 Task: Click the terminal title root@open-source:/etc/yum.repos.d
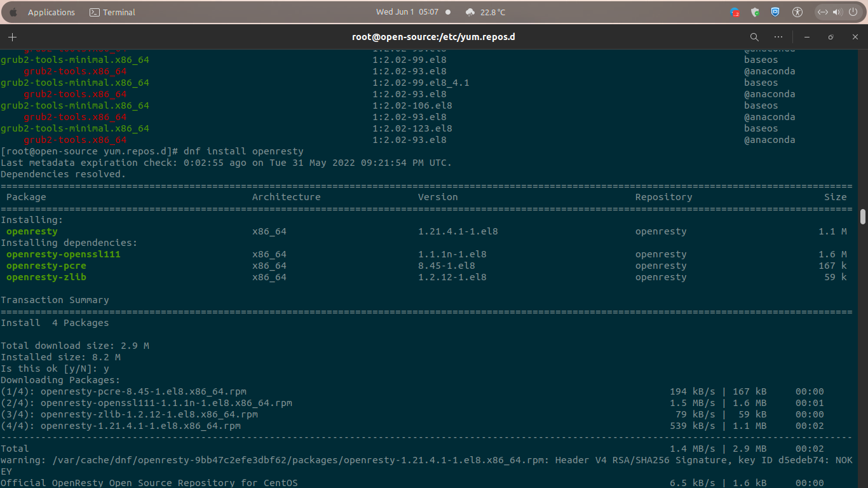pyautogui.click(x=433, y=37)
